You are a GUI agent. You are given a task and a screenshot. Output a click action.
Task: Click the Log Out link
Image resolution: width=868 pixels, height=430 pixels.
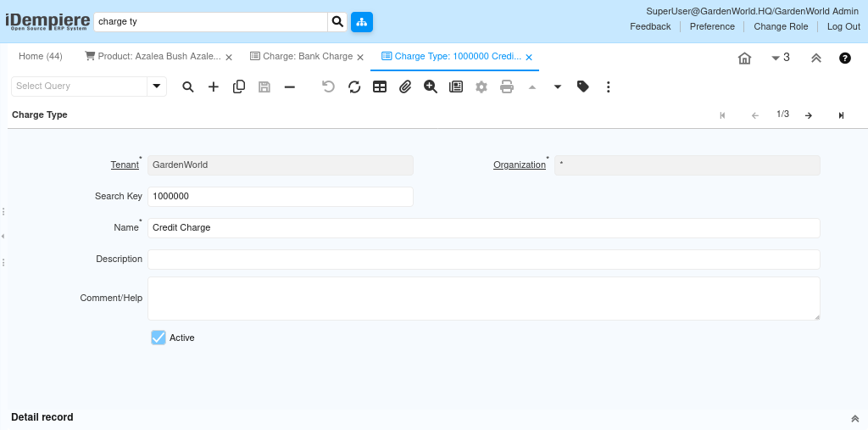(843, 26)
